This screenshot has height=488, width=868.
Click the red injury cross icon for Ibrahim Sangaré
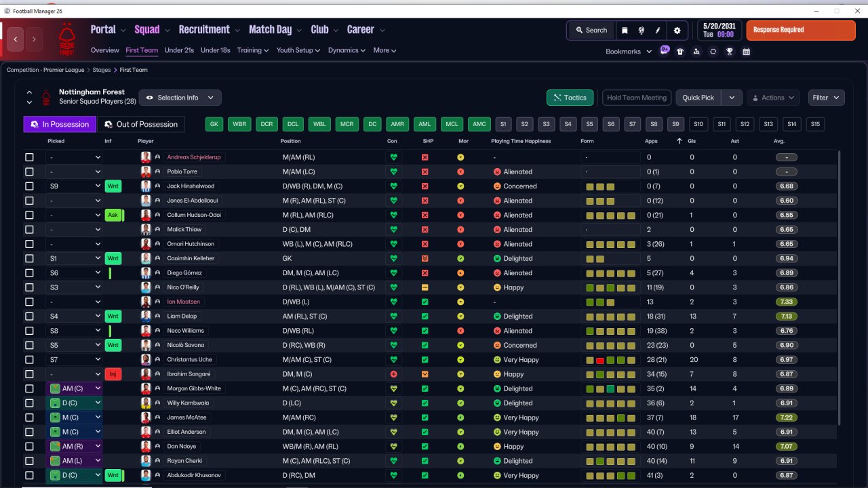coord(393,374)
